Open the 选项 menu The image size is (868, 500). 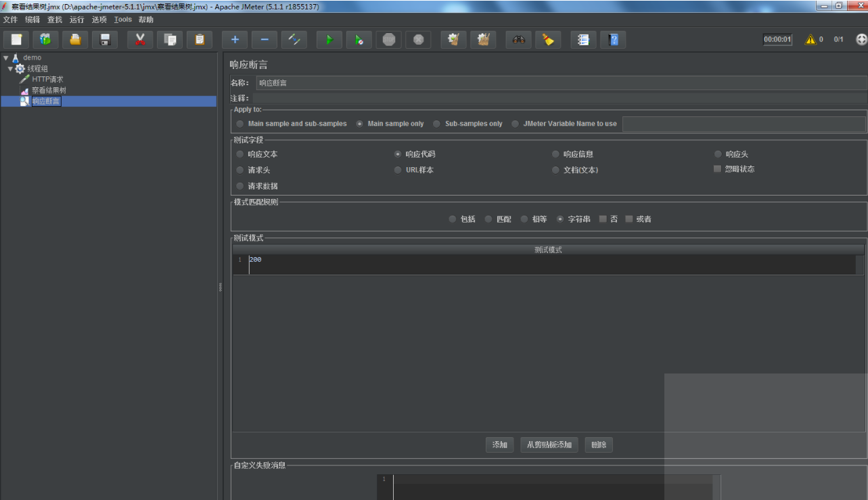99,20
